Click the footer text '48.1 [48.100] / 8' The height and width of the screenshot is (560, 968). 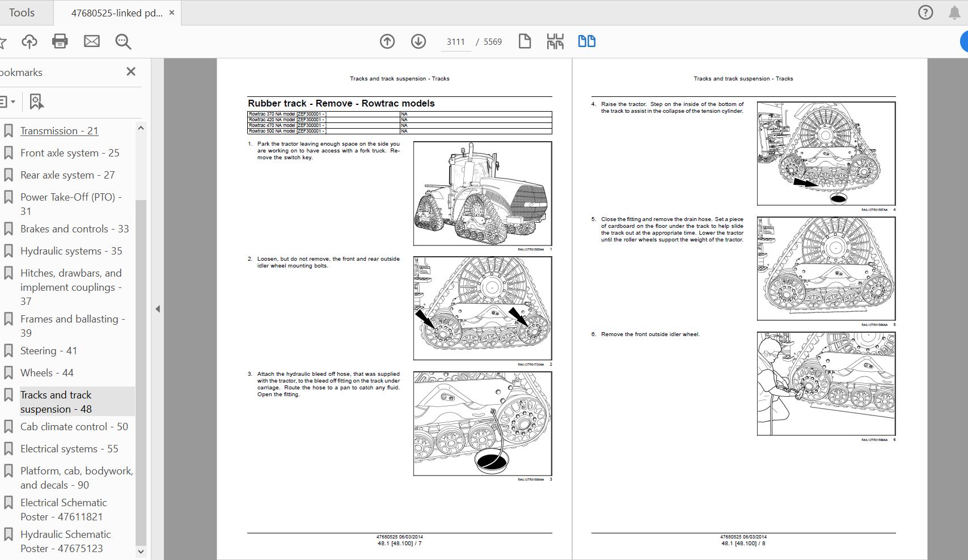click(743, 544)
